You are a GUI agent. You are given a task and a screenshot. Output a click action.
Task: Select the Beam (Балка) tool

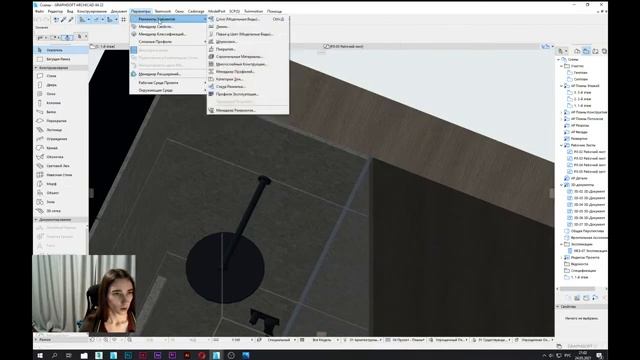tap(60, 112)
